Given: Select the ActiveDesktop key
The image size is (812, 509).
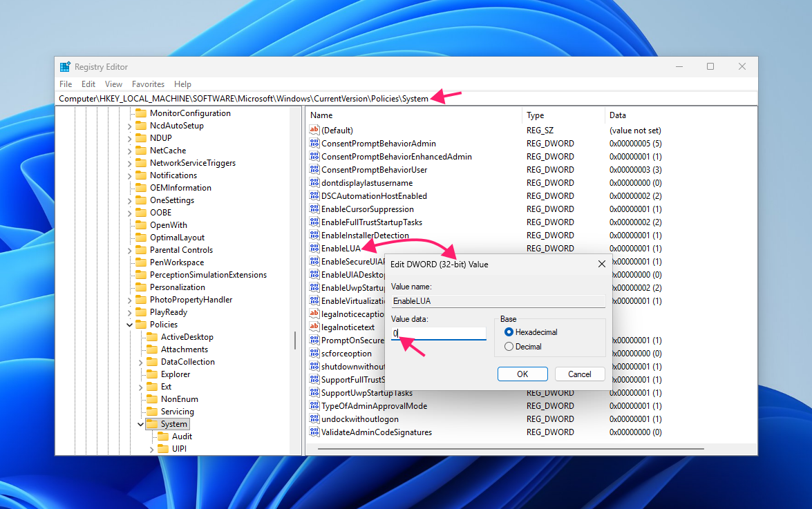Looking at the screenshot, I should [x=187, y=337].
